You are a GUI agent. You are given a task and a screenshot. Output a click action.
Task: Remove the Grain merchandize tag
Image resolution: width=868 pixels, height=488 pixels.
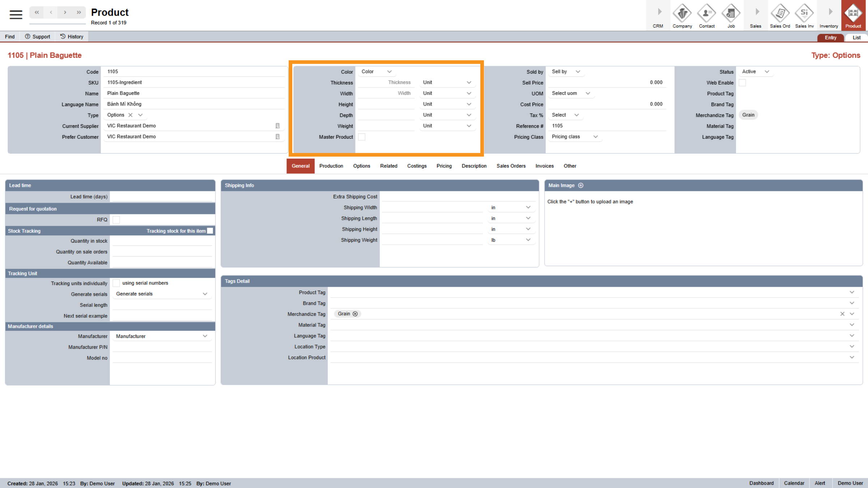[x=355, y=314]
